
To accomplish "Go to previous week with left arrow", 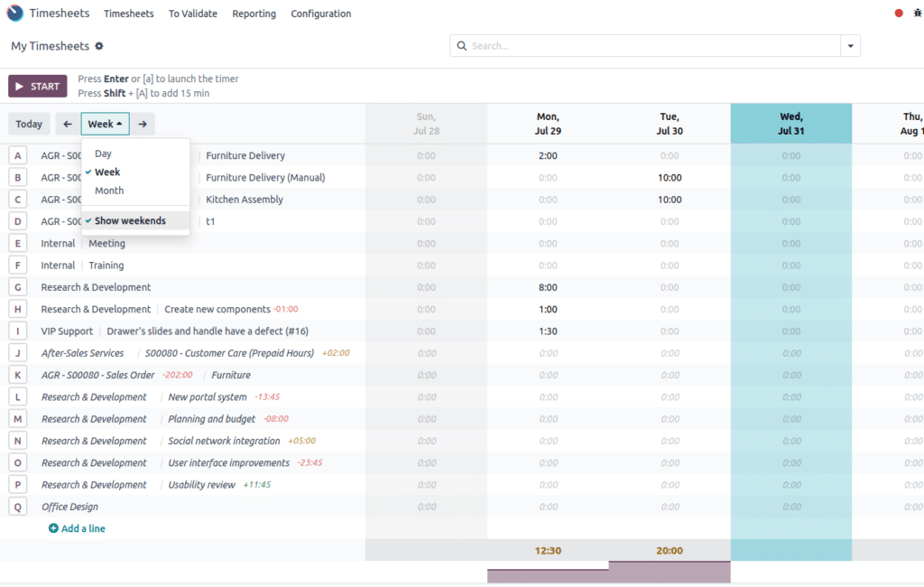I will click(68, 124).
